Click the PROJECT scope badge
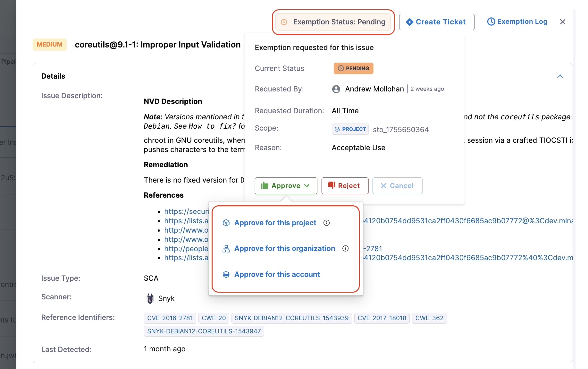The image size is (588, 369). click(350, 129)
